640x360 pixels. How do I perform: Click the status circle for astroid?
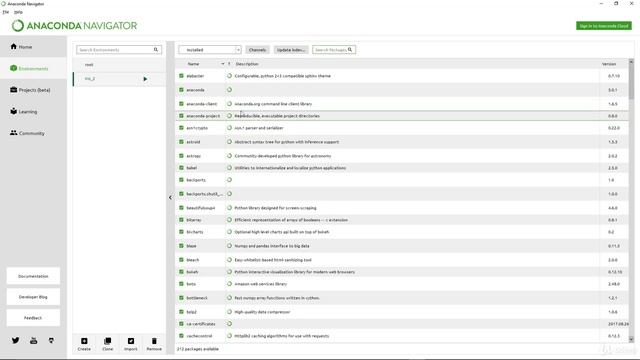coord(229,142)
